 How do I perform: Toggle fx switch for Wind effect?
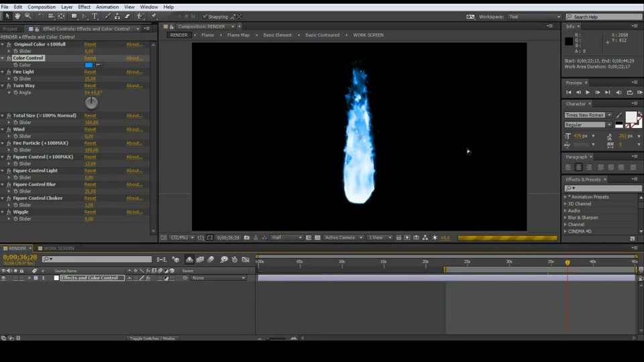[9, 129]
